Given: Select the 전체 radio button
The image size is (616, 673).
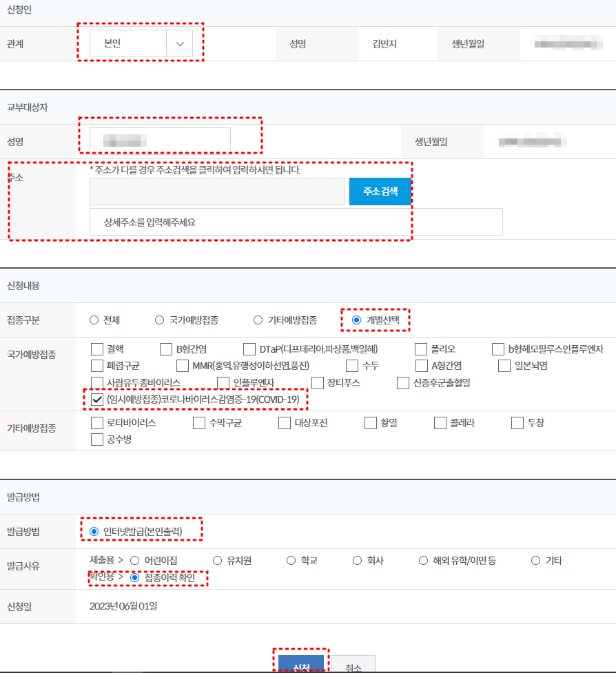Looking at the screenshot, I should [95, 319].
